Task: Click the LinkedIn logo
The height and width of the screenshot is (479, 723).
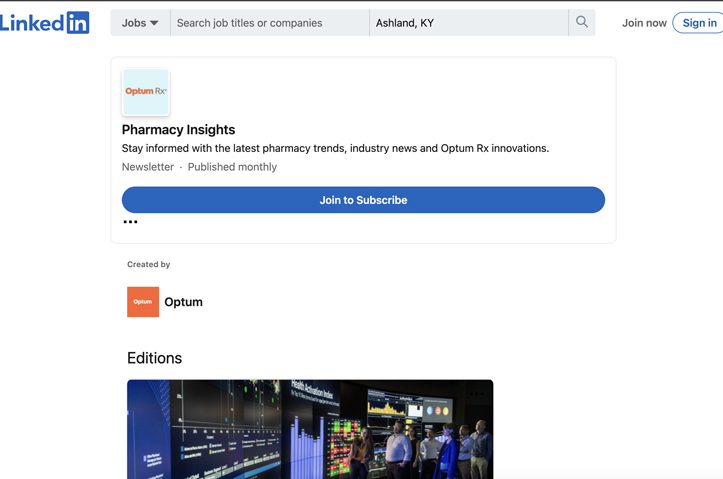Action: coord(44,23)
